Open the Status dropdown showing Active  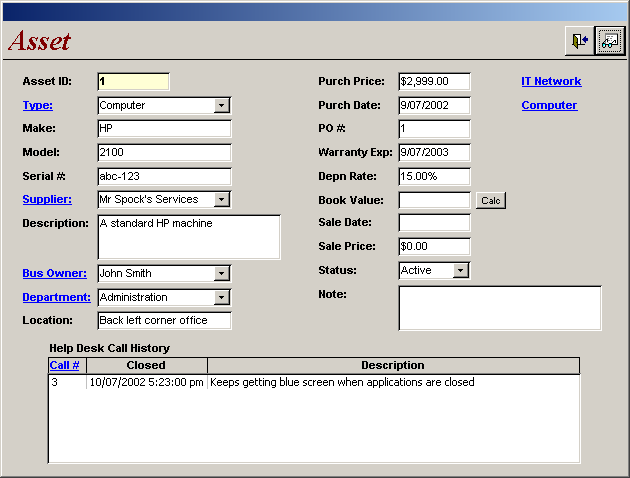point(460,270)
